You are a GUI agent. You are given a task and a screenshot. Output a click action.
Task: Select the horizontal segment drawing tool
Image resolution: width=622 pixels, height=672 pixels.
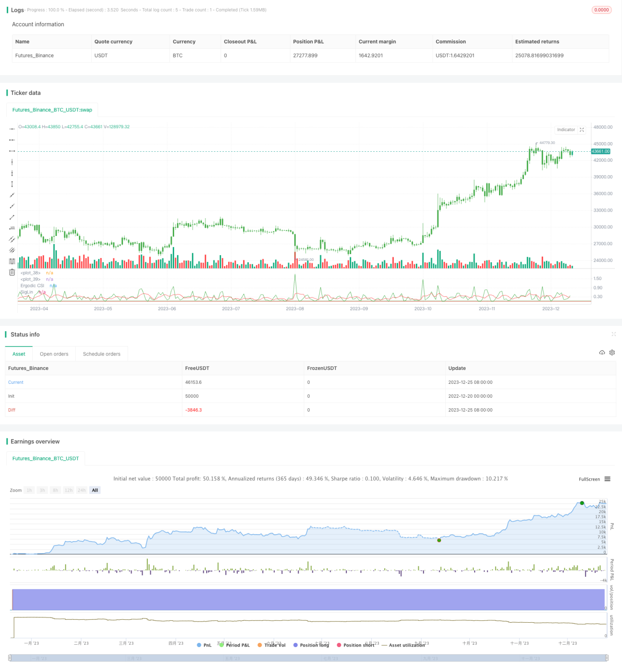[12, 151]
